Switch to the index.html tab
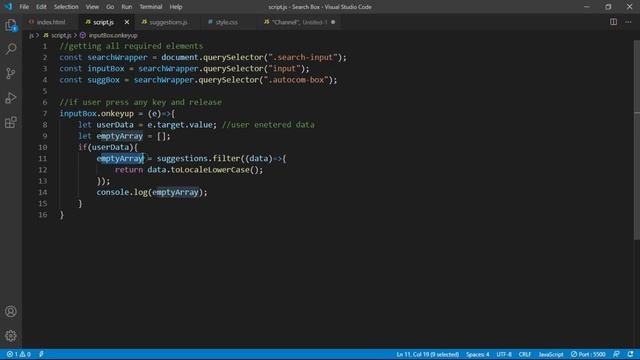Screen dimensions: 640x360 (51, 22)
